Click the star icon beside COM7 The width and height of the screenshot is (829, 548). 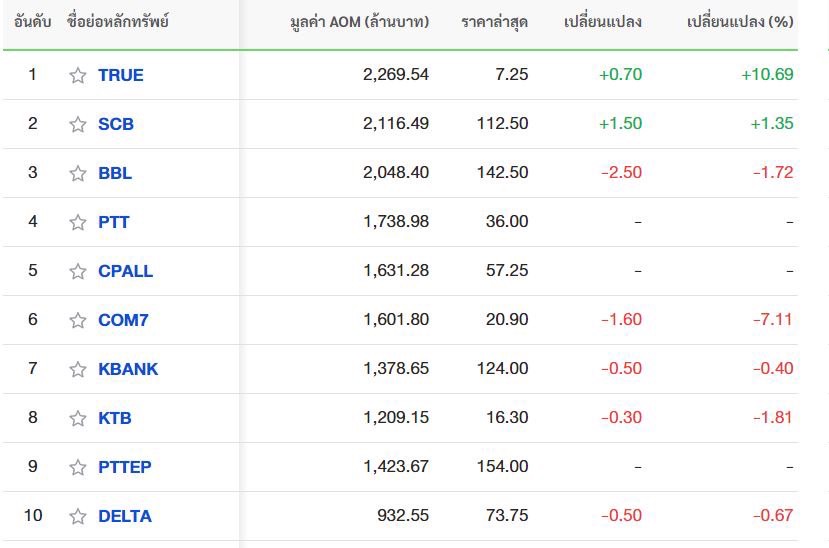pyautogui.click(x=78, y=320)
